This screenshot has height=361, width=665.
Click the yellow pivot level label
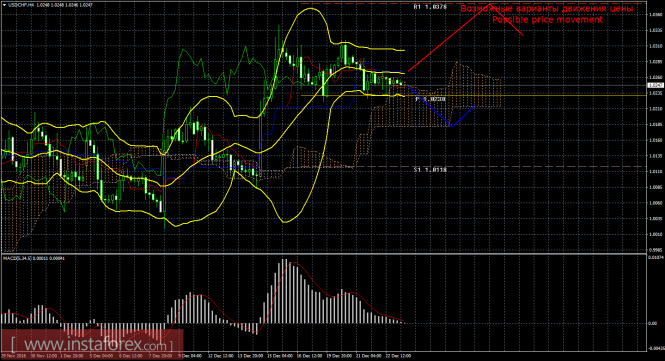coord(430,99)
